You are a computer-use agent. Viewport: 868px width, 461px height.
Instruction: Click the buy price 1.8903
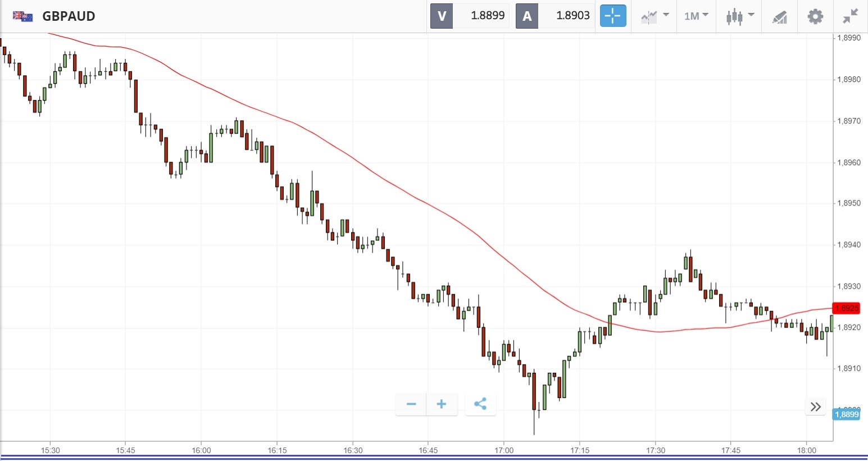(573, 16)
